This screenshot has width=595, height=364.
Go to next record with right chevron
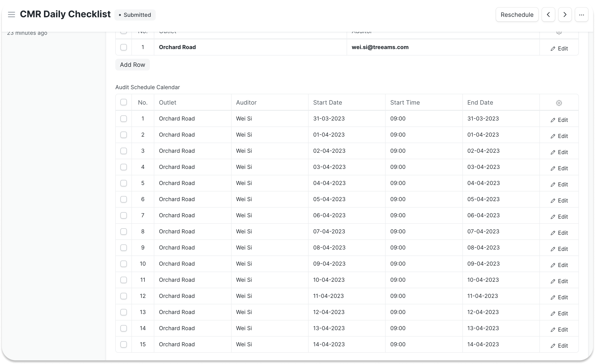565,15
